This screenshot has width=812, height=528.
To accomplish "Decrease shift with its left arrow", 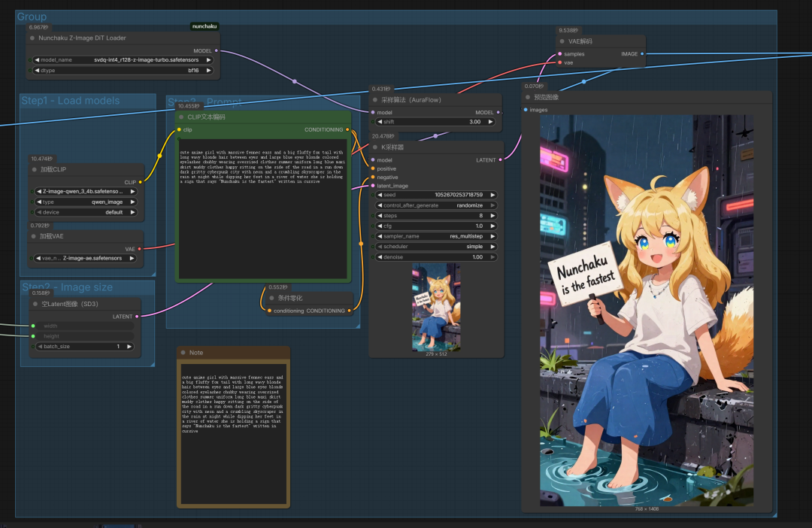I will (380, 122).
